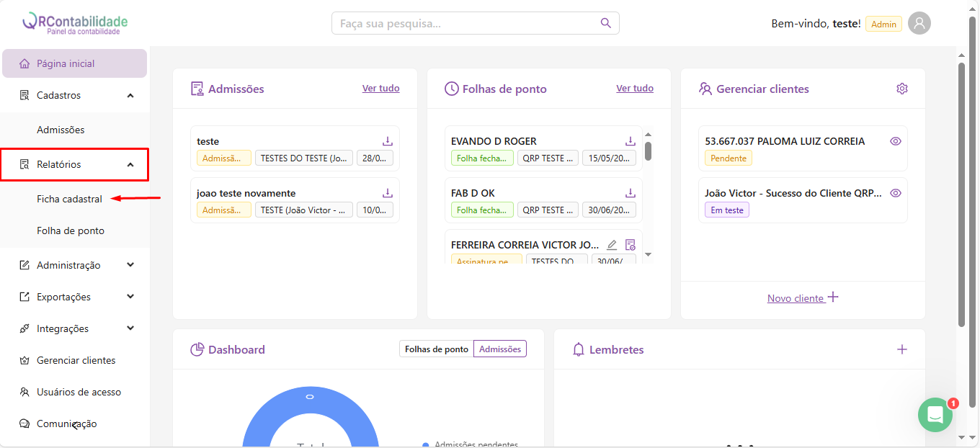
Task: Collapse the Cadastros menu section
Action: (x=130, y=95)
